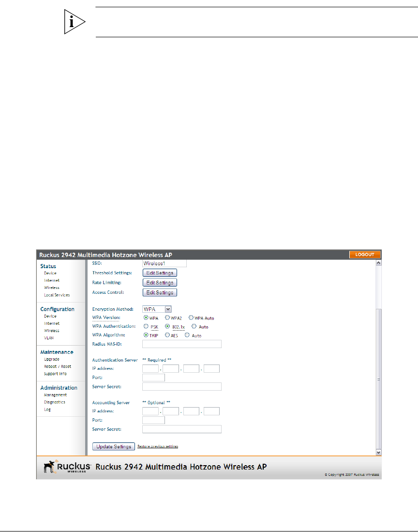This screenshot has height=532, width=418.
Task: Click second octet of Authentication Server IP
Action: [x=171, y=368]
